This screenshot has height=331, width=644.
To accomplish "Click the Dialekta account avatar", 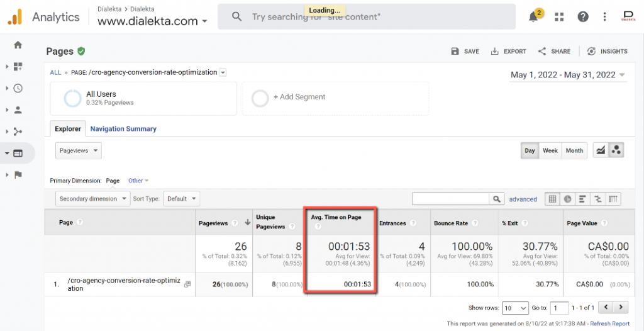I will point(628,16).
